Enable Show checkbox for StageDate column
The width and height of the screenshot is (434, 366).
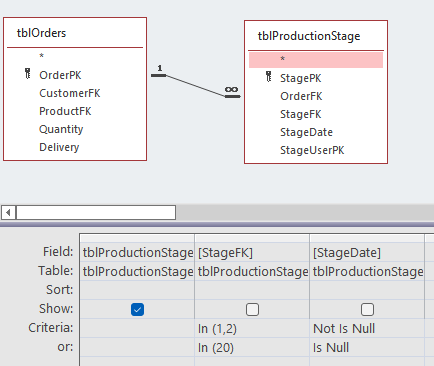click(367, 309)
